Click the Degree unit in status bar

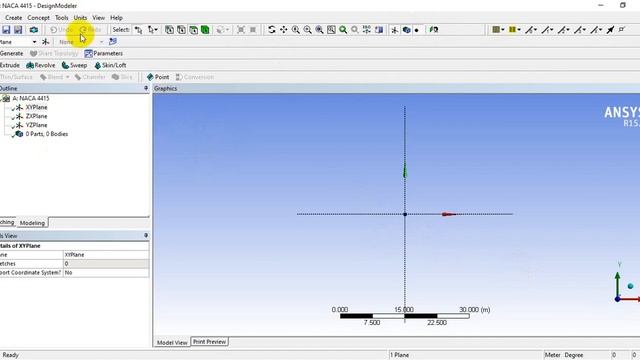pyautogui.click(x=574, y=355)
